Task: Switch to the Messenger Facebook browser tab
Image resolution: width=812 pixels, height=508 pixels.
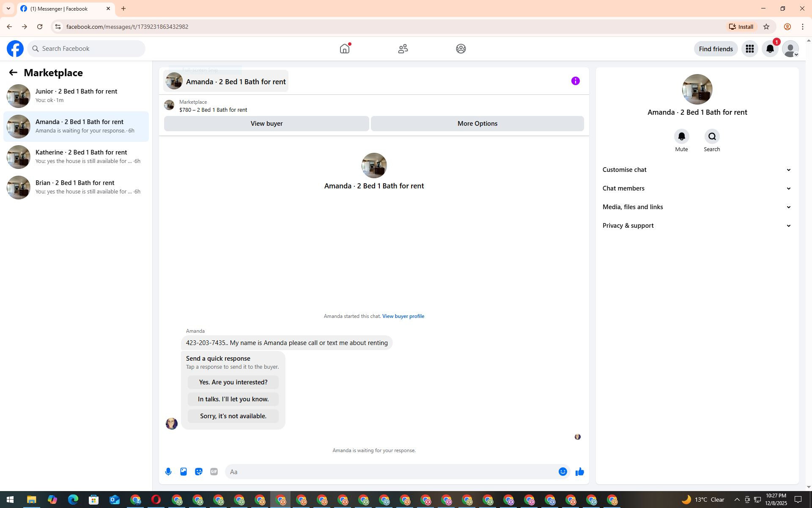Action: click(x=66, y=8)
